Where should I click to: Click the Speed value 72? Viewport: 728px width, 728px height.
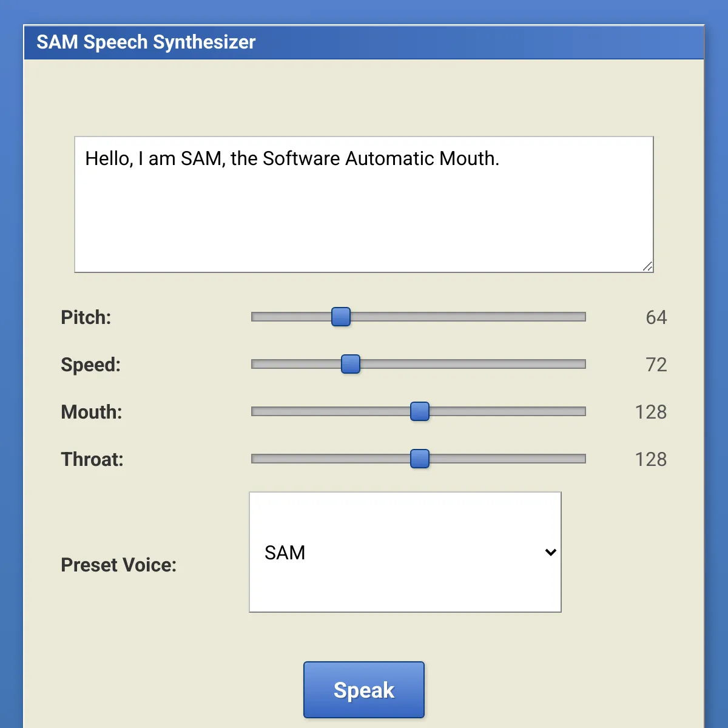656,365
